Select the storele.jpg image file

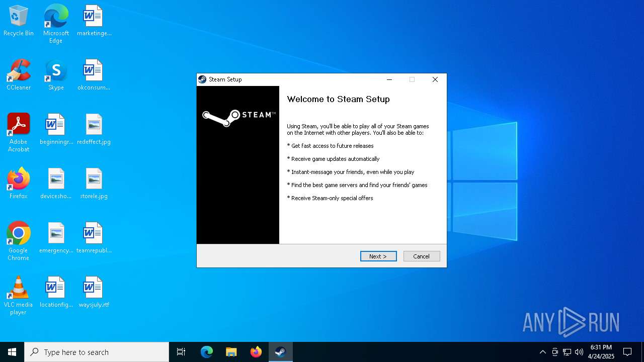click(94, 184)
